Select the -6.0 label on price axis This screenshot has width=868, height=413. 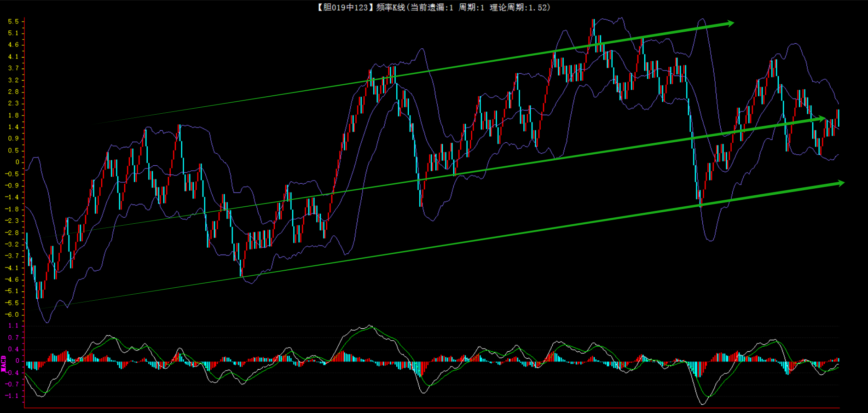click(x=12, y=315)
